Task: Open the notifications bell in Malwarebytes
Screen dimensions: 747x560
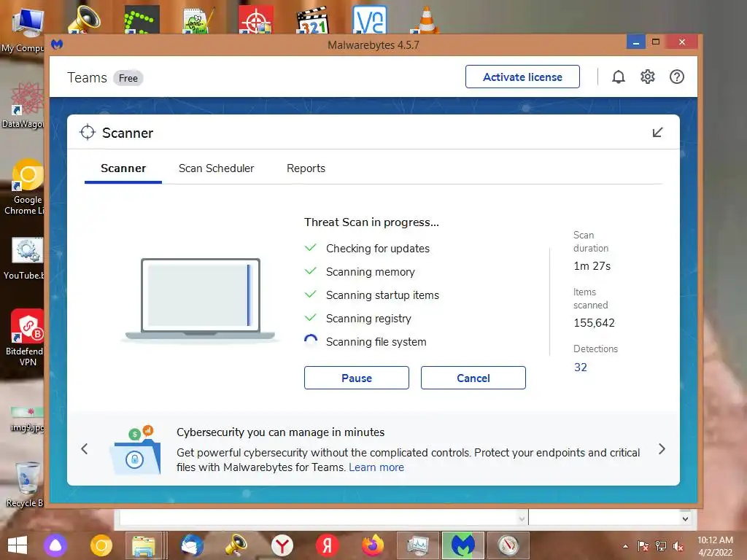Action: (x=619, y=77)
